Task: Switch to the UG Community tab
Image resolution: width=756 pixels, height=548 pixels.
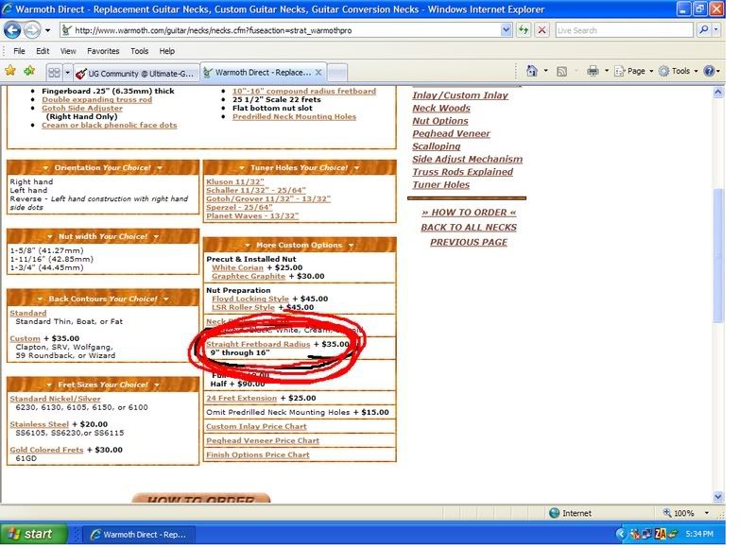Action: tap(136, 74)
